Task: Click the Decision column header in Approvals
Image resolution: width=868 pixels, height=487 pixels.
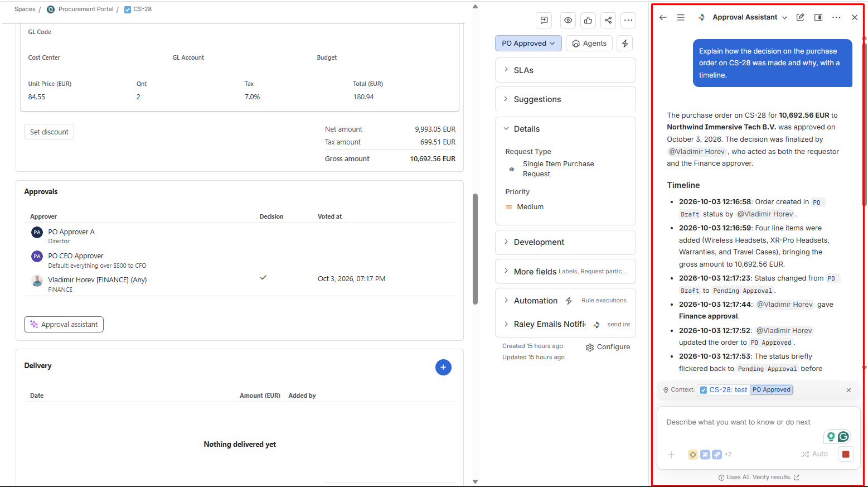Action: click(x=271, y=216)
